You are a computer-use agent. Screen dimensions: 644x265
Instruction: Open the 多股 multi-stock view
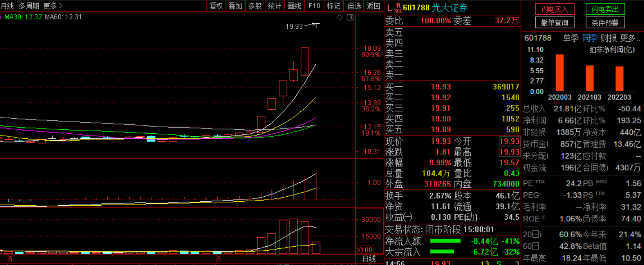pyautogui.click(x=255, y=6)
